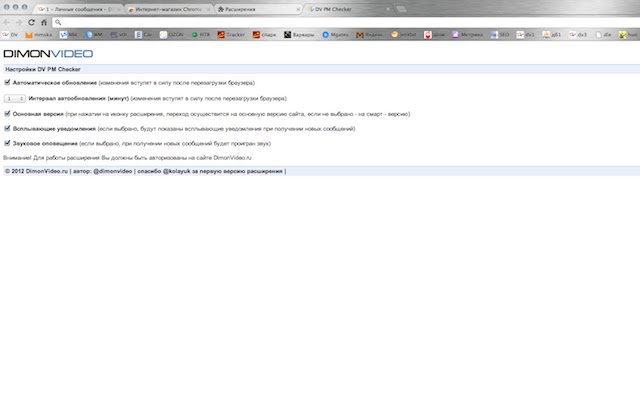Open the jetidol bookmark with the yellow face icon

click(x=404, y=35)
